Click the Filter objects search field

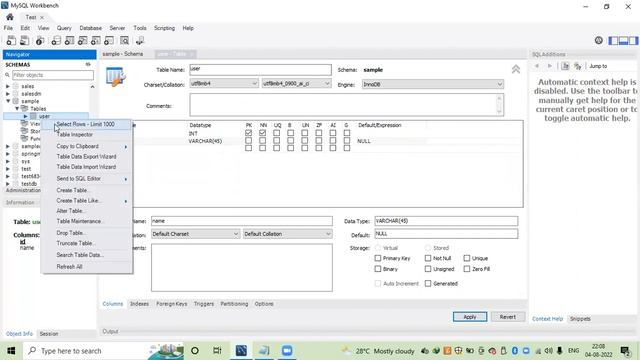53,75
